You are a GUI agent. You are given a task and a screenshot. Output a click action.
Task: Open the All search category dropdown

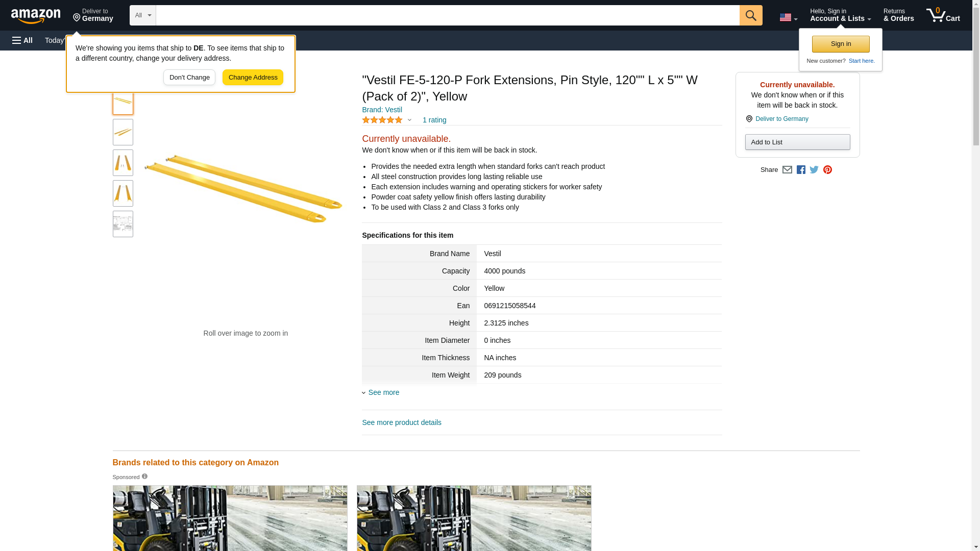pyautogui.click(x=142, y=15)
